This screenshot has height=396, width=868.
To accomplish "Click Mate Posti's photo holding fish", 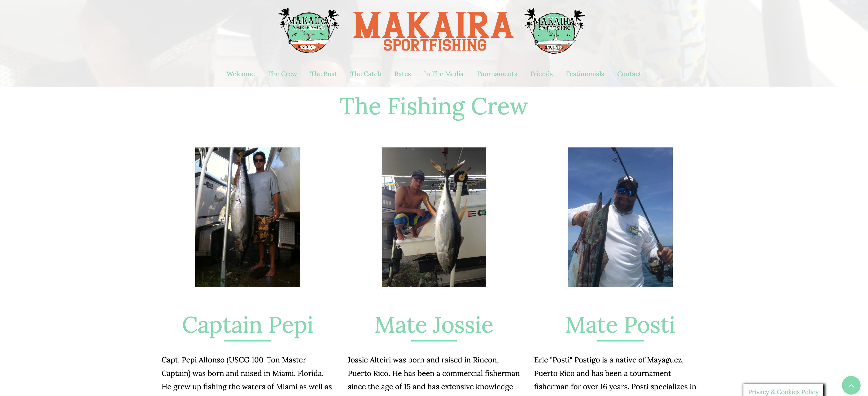I will [x=620, y=217].
